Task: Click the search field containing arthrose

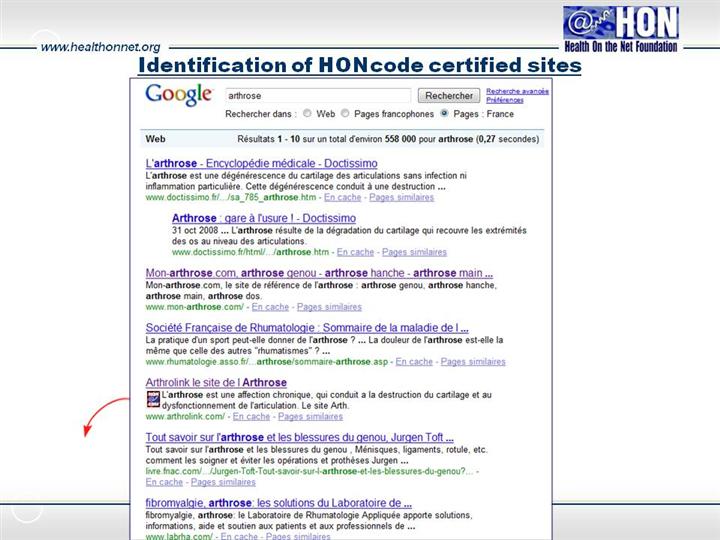Action: tap(317, 96)
